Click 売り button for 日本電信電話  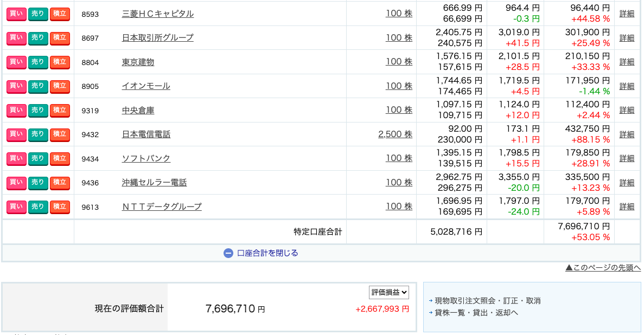38,134
